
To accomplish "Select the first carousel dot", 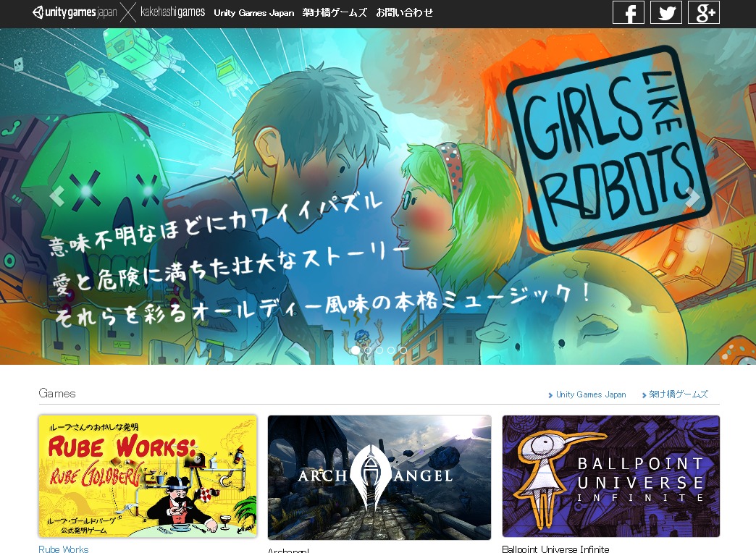I will click(x=356, y=350).
